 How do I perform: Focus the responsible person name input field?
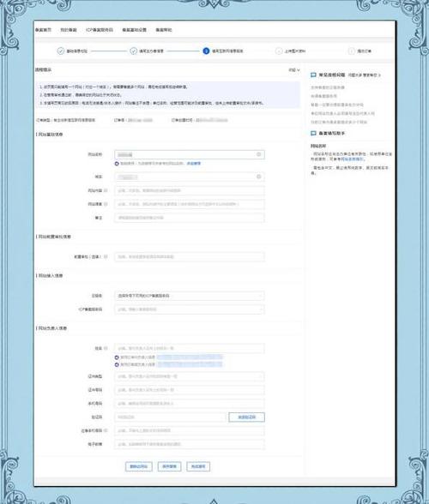click(x=190, y=348)
